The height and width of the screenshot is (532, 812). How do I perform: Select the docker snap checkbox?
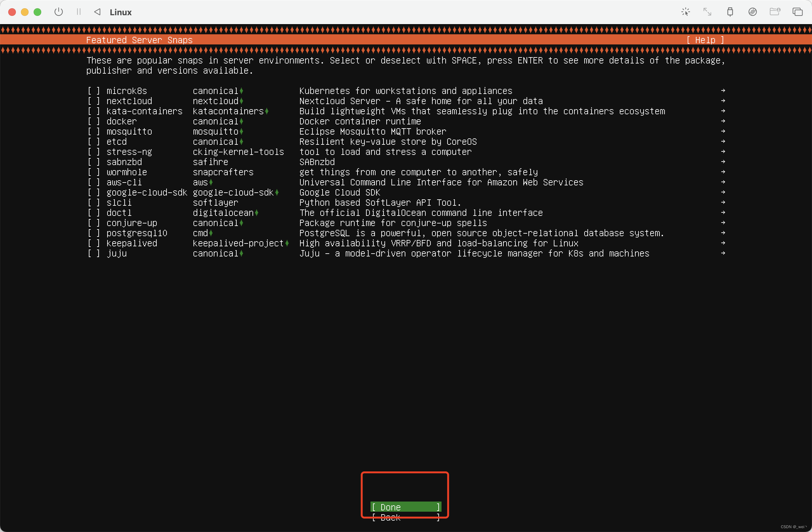(x=94, y=121)
